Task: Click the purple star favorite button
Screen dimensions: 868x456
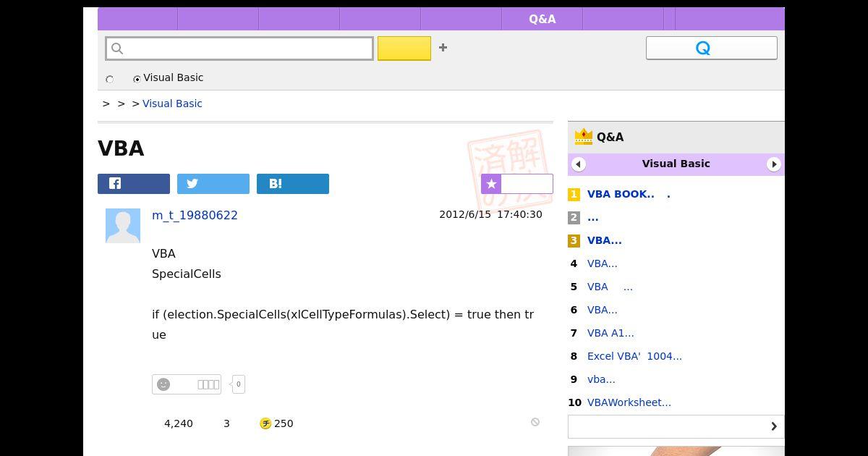Action: [x=517, y=184]
